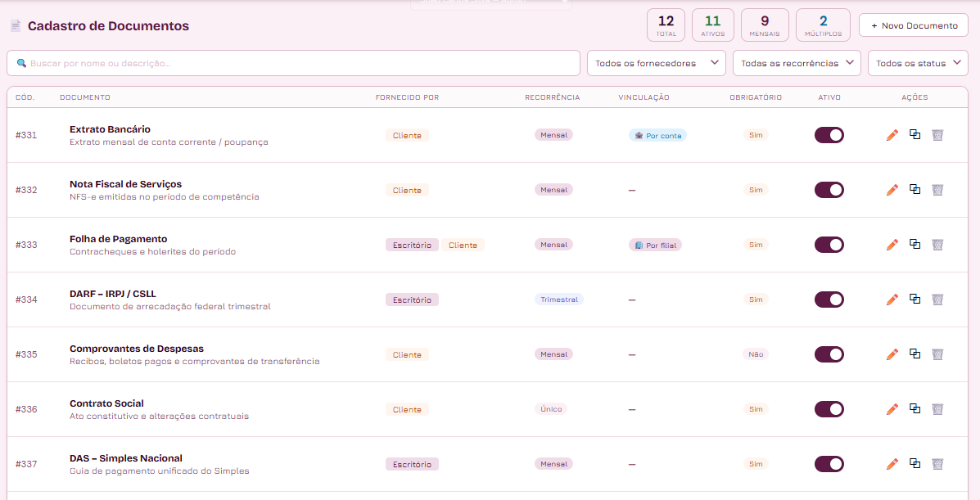Screen dimensions: 980x500
Task: Duplicate Comprovantes de Despesas document
Action: [915, 354]
